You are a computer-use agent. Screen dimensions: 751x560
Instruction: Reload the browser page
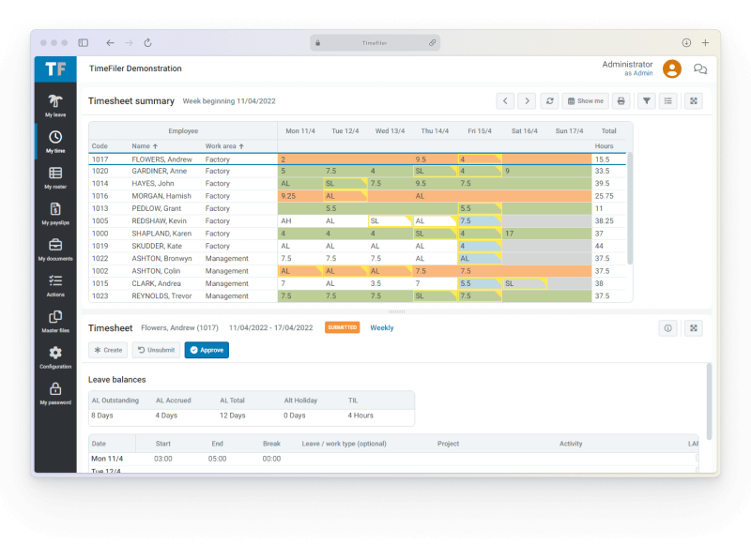click(148, 42)
